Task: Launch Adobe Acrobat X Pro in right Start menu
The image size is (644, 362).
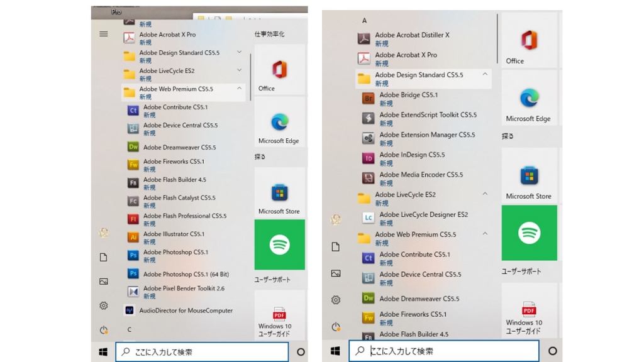Action: 423,58
